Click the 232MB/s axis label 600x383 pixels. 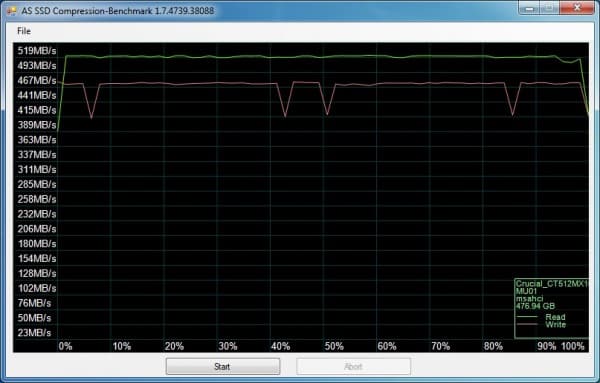[x=37, y=214]
